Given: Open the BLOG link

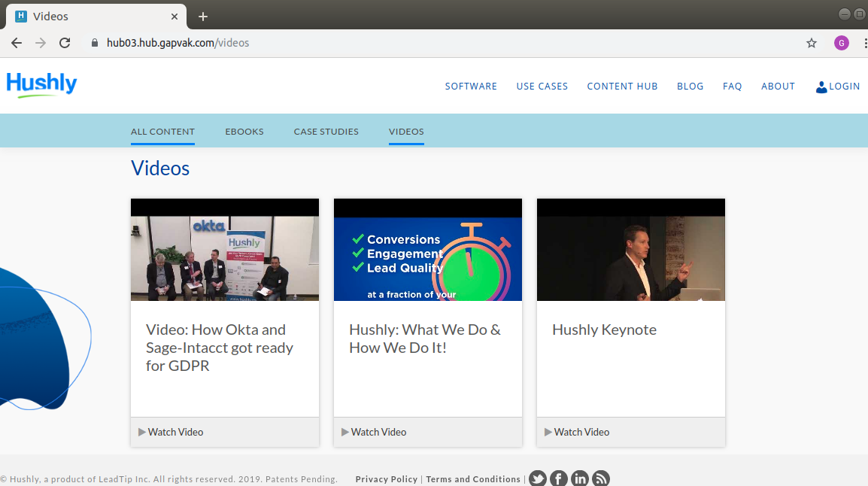Looking at the screenshot, I should 690,87.
